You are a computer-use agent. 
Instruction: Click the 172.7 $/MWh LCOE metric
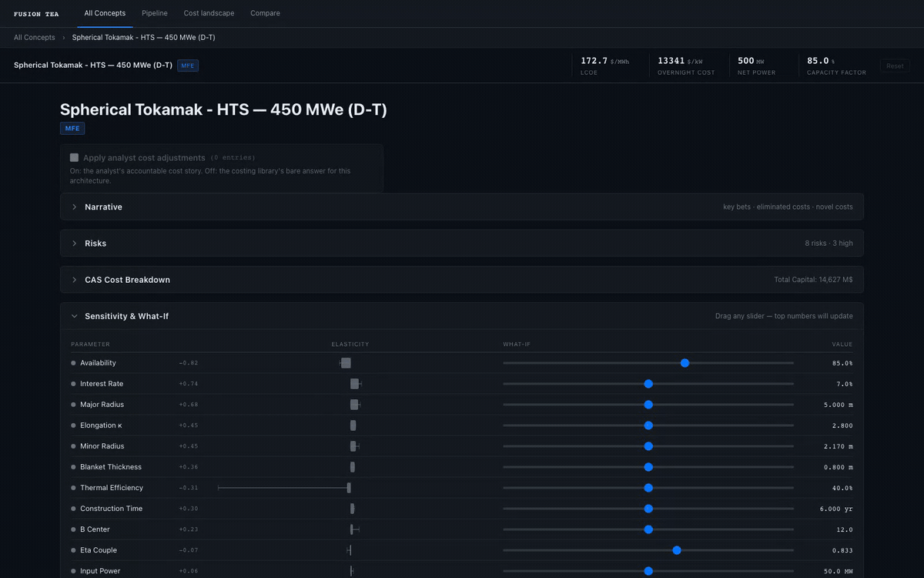point(605,66)
